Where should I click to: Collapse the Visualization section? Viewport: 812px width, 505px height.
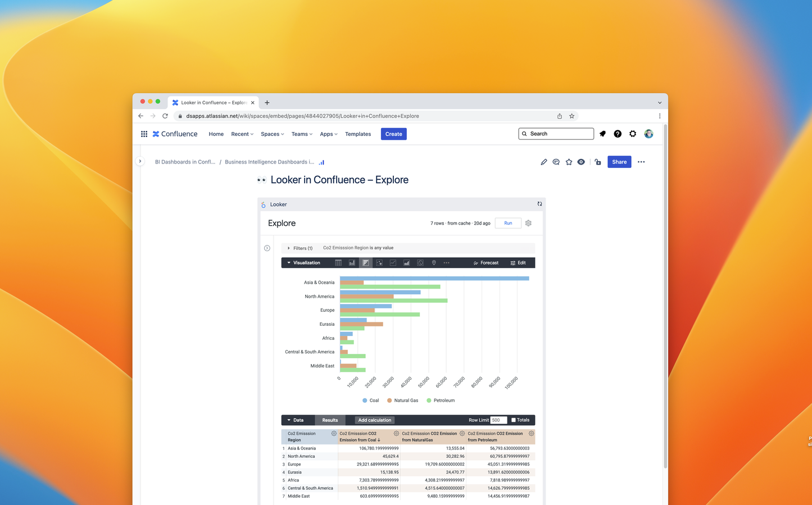(303, 263)
